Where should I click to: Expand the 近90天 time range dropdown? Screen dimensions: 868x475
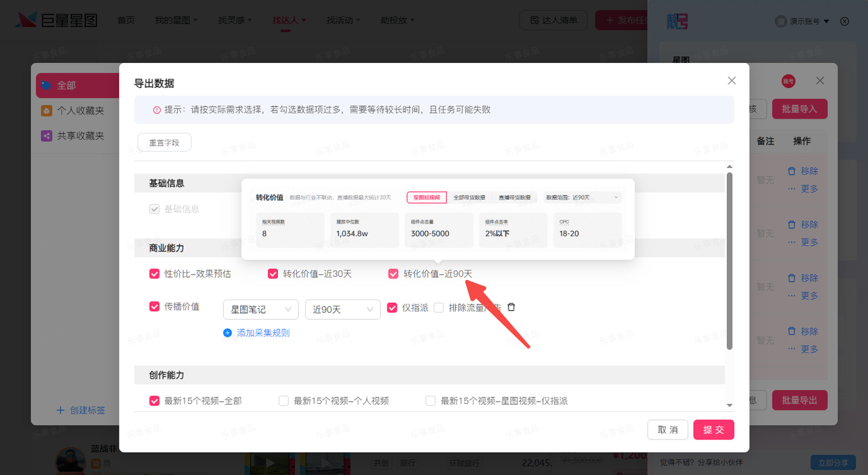coord(342,310)
